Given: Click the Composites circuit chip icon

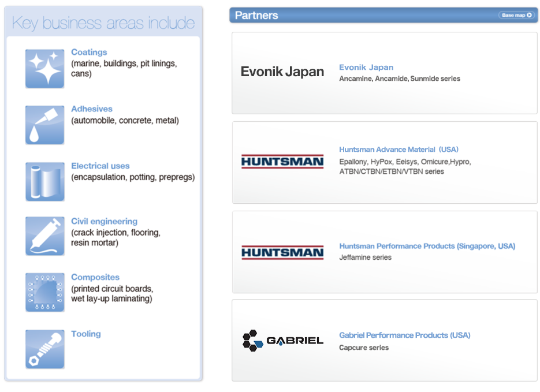Looking at the screenshot, I should [x=45, y=293].
